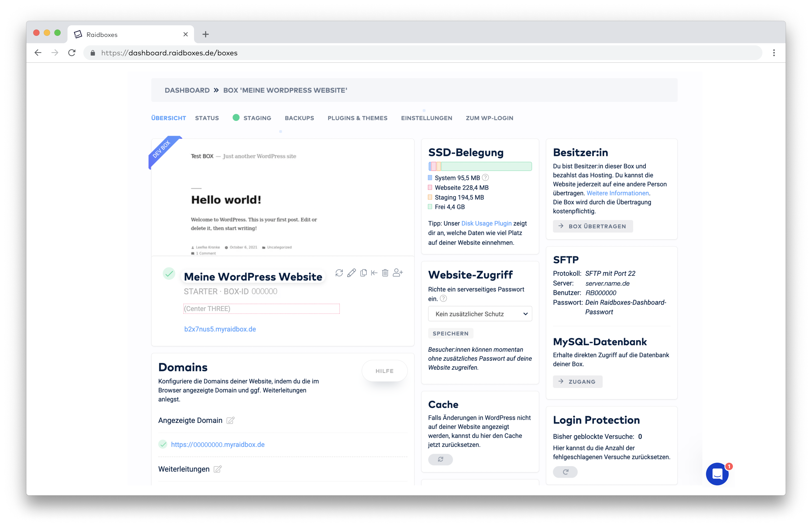Image resolution: width=812 pixels, height=527 pixels.
Task: Click the add user icon for the box
Action: [398, 272]
